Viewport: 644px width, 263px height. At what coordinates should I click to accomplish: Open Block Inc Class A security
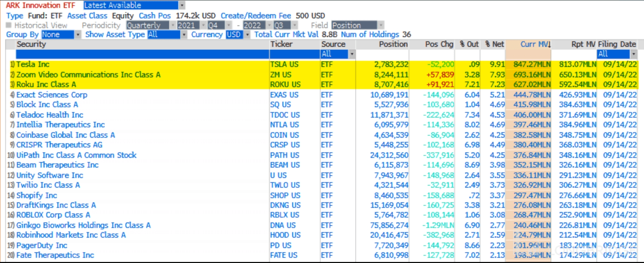point(47,105)
